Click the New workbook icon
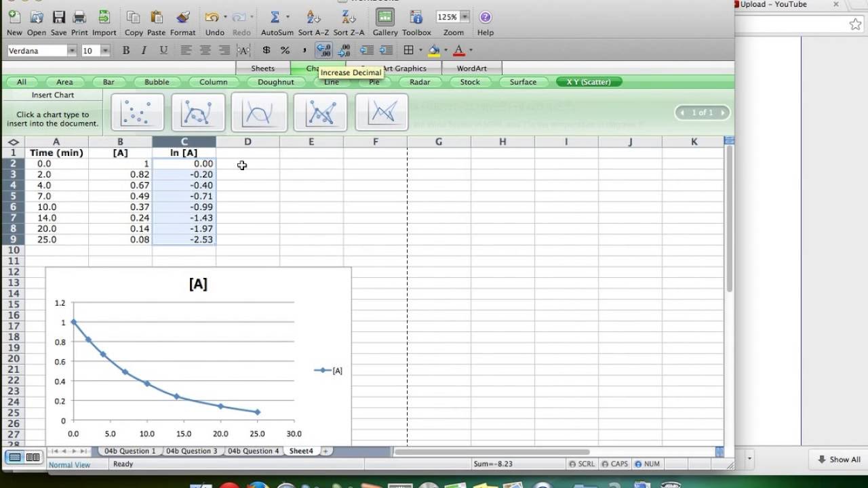The width and height of the screenshot is (868, 488). (x=14, y=18)
